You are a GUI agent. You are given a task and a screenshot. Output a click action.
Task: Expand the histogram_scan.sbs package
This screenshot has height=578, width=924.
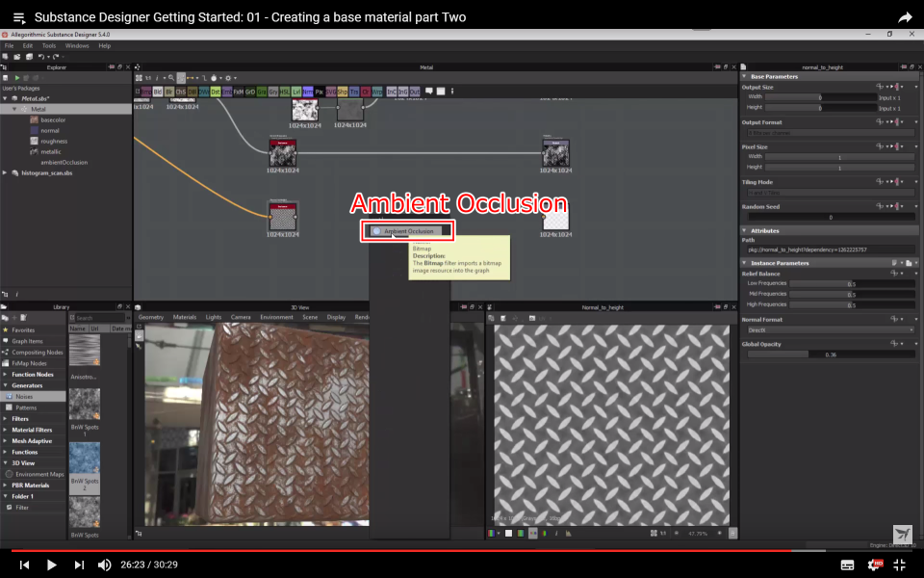point(6,172)
